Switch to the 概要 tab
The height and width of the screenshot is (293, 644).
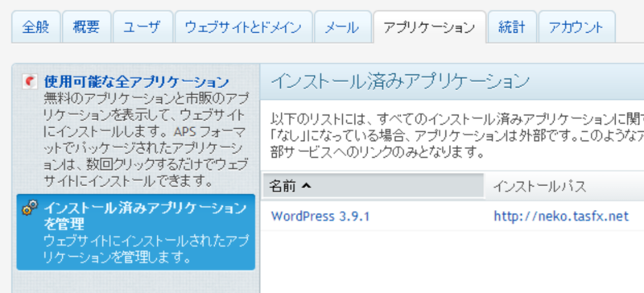coord(87,27)
